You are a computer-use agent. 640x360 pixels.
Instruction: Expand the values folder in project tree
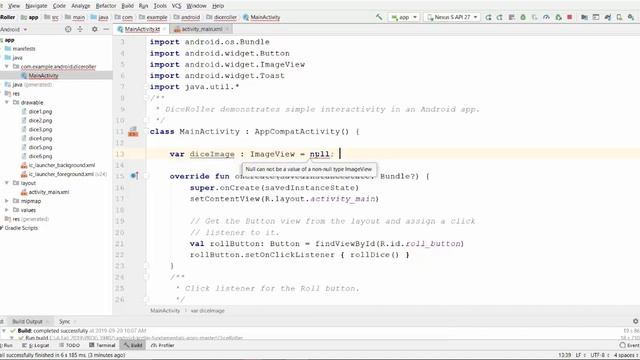[x=7, y=210]
